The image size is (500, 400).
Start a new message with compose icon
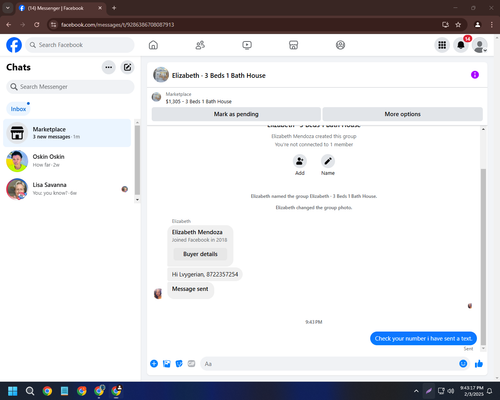[x=127, y=67]
